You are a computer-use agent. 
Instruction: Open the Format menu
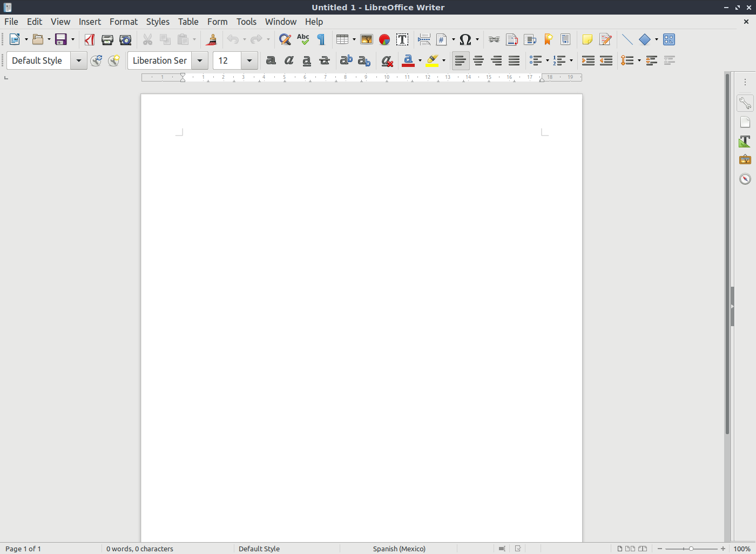(x=124, y=22)
